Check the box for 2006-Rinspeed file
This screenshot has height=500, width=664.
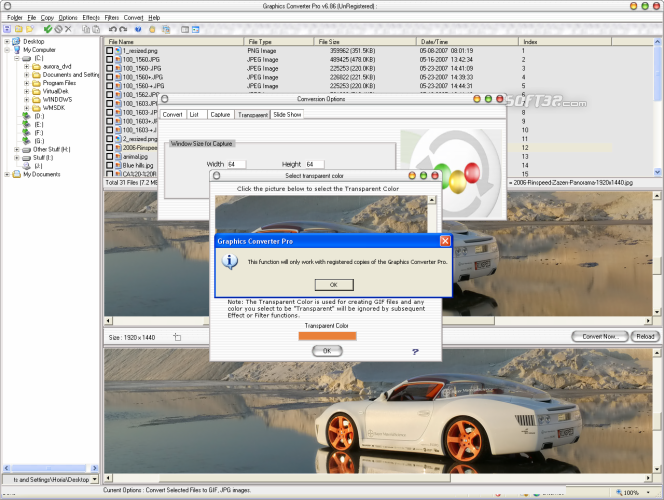click(110, 147)
